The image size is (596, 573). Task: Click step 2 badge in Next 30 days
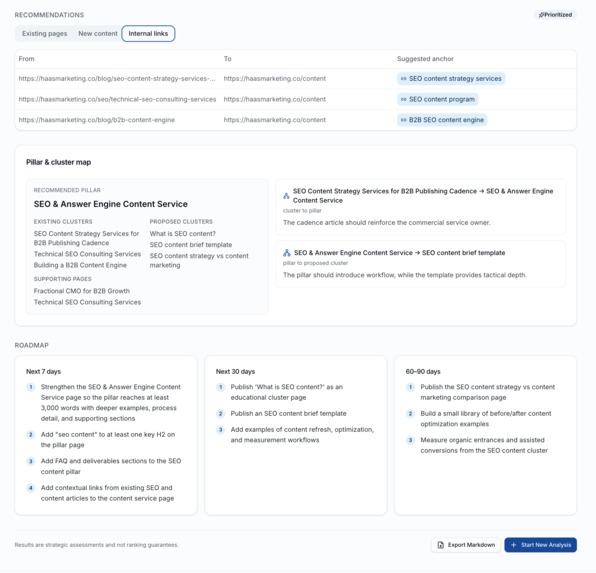click(x=220, y=414)
